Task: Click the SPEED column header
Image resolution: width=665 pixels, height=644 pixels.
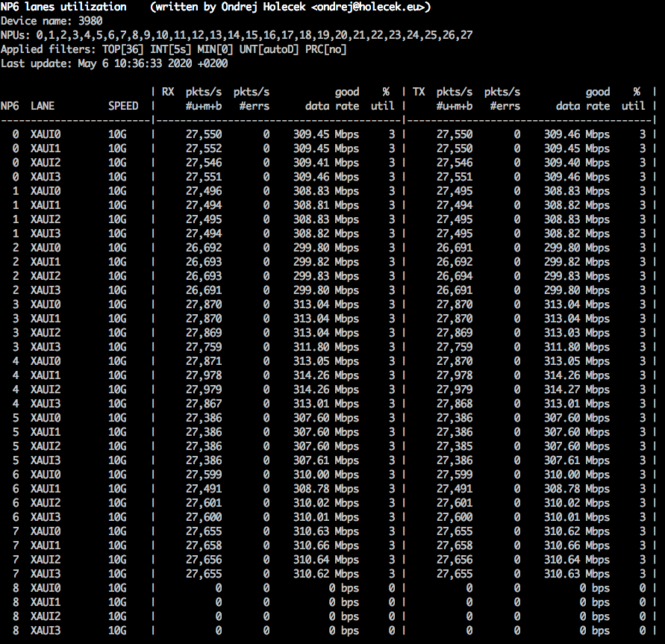Action: (123, 106)
